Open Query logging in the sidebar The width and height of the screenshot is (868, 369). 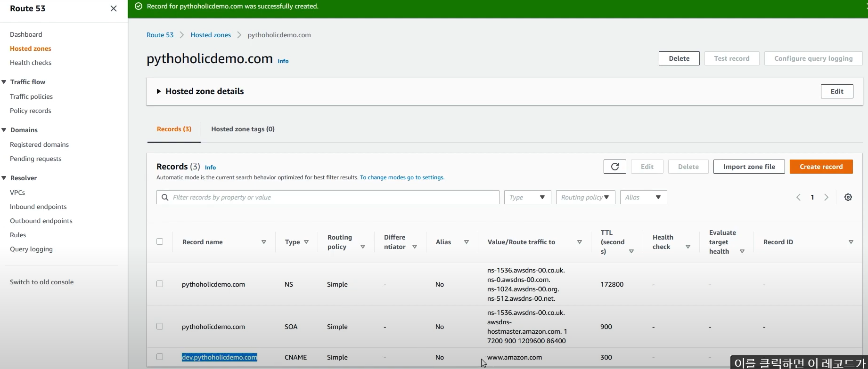coord(31,249)
